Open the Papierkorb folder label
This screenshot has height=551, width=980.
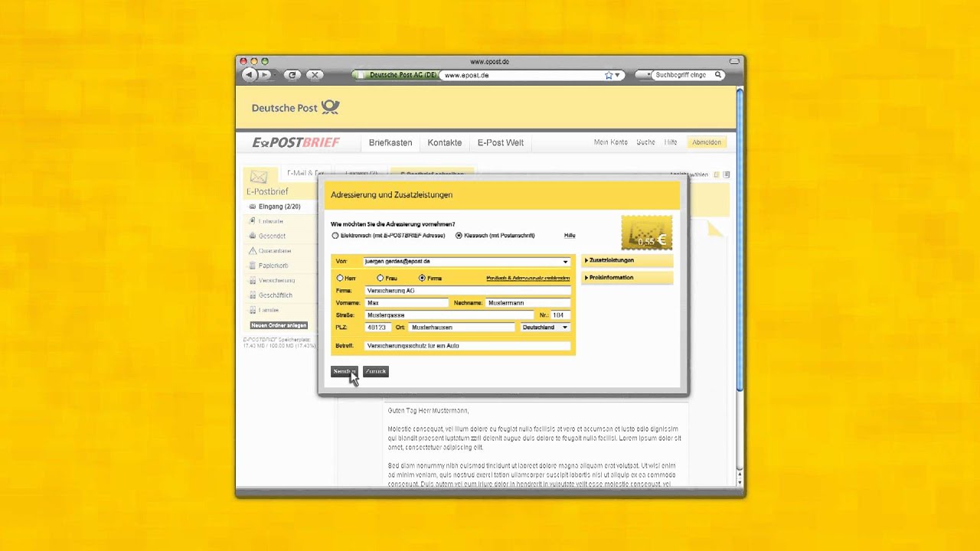pos(273,266)
